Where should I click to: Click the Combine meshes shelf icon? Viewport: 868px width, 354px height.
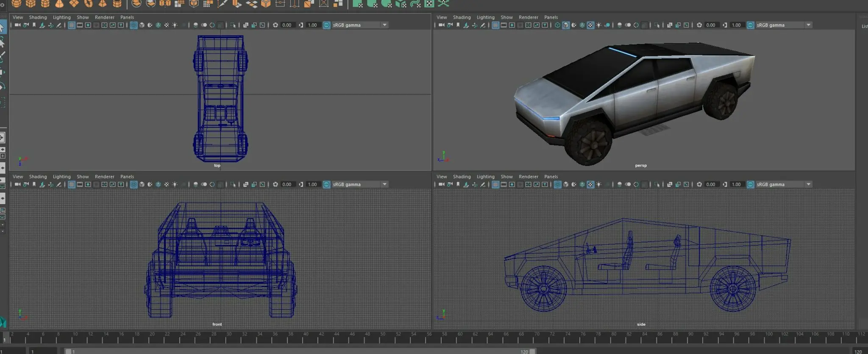(136, 4)
